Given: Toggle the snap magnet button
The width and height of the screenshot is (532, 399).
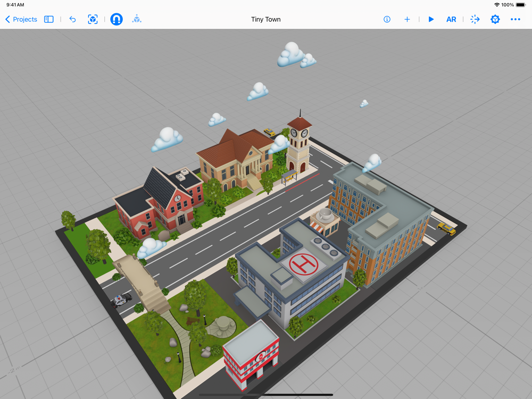Looking at the screenshot, I should coord(117,19).
